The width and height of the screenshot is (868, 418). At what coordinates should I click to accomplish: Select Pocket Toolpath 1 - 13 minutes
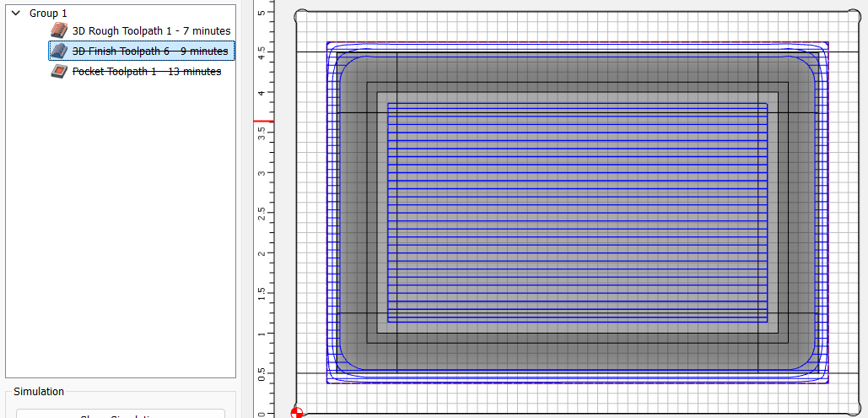pos(147,72)
